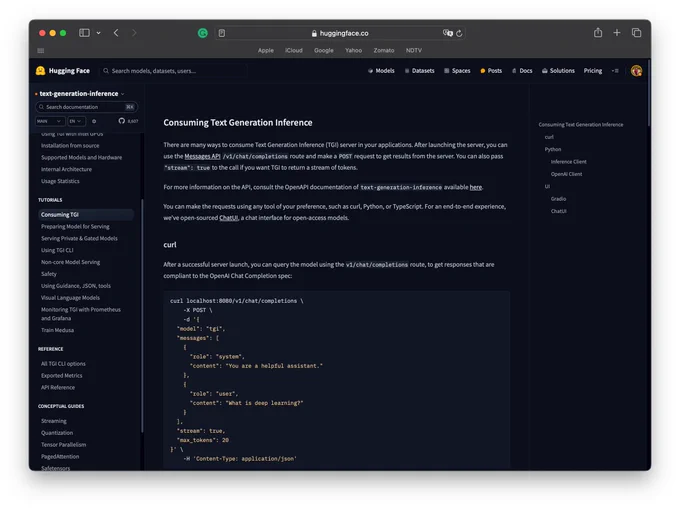Open the Google bookmark
The width and height of the screenshot is (680, 509).
[x=324, y=50]
